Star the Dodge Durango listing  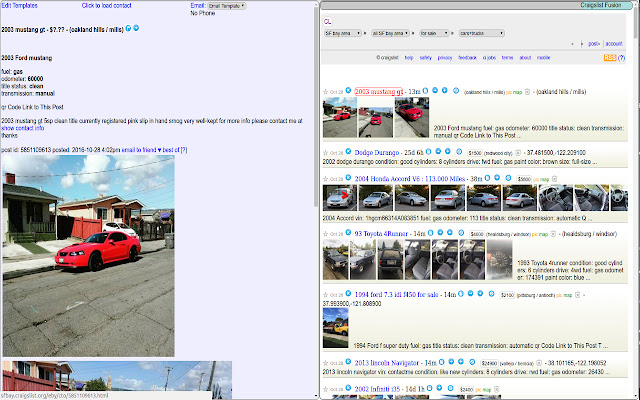(325, 153)
